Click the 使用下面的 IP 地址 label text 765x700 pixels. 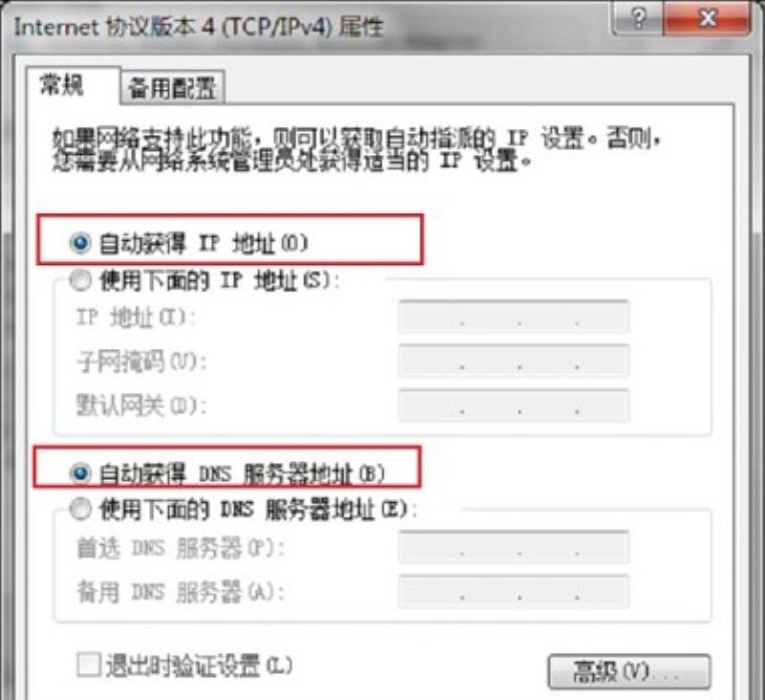click(x=220, y=281)
